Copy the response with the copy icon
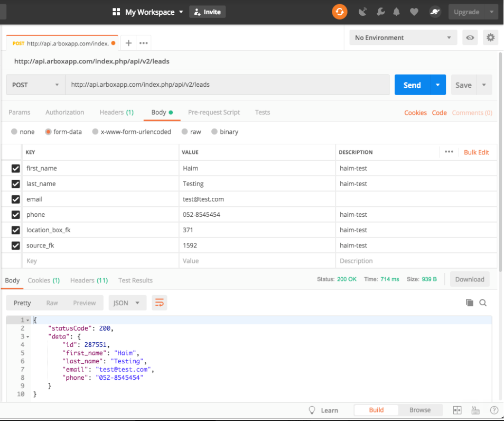Viewport: 504px width, 421px height. click(x=470, y=302)
